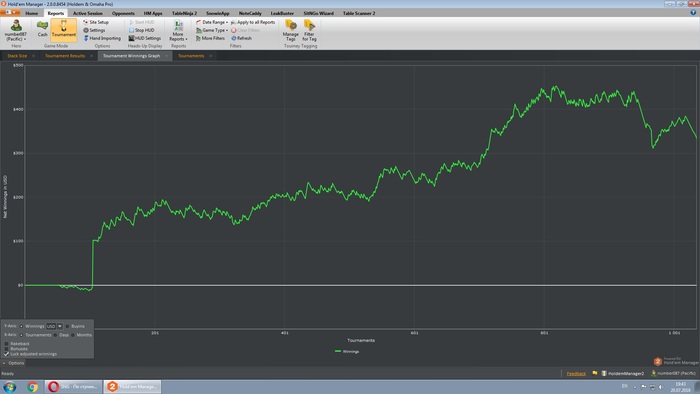Click the volume icon in system tray
The image size is (700, 394).
[x=661, y=386]
